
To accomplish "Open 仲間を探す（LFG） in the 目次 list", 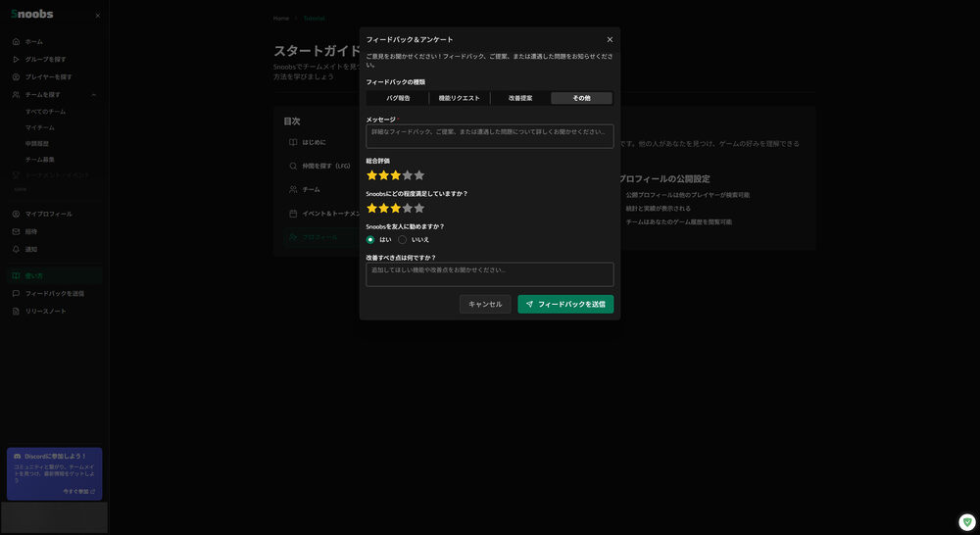I will [x=326, y=167].
